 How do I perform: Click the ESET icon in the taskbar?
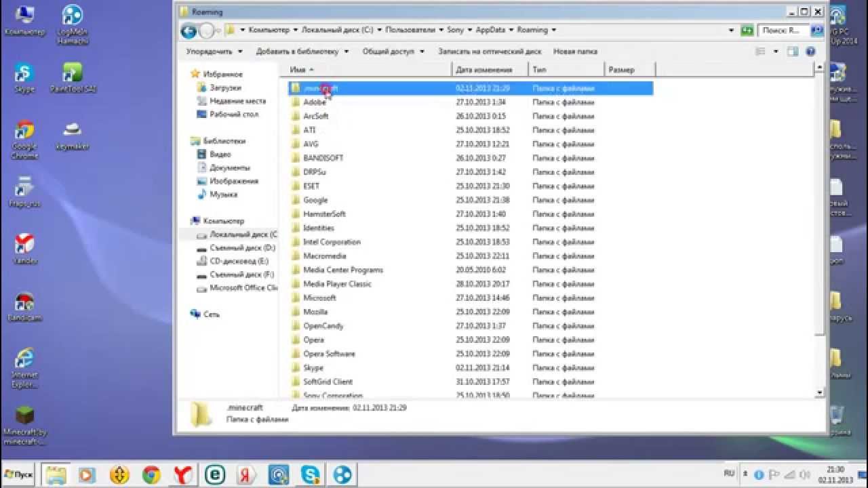coord(215,474)
